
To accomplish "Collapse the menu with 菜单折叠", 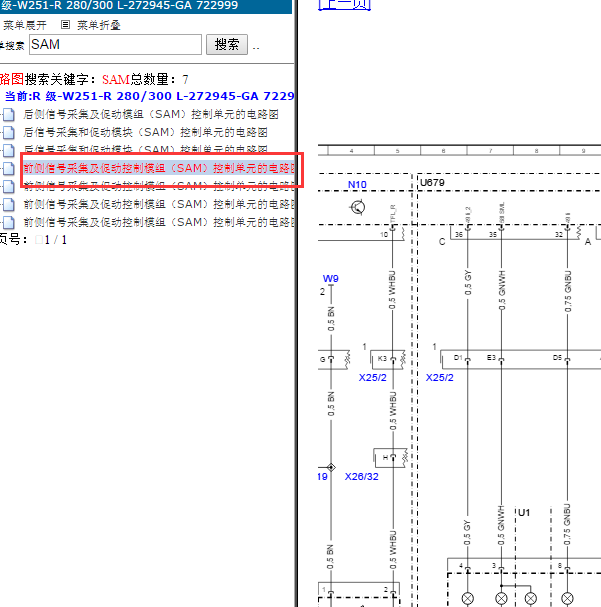I will [98, 25].
